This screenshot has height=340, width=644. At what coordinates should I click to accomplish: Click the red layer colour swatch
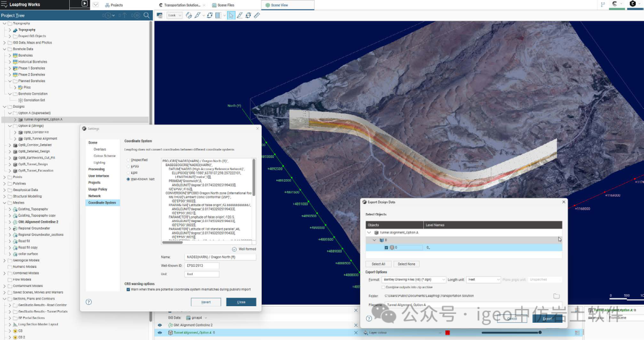click(447, 333)
